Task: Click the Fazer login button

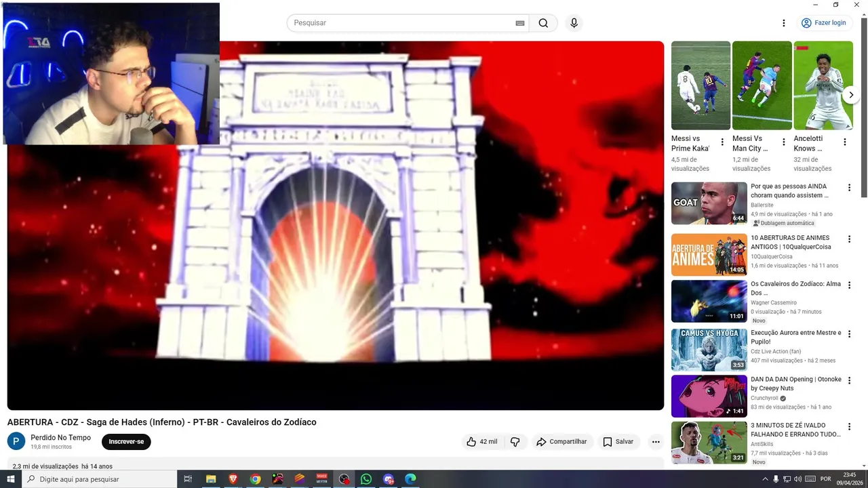Action: [824, 23]
